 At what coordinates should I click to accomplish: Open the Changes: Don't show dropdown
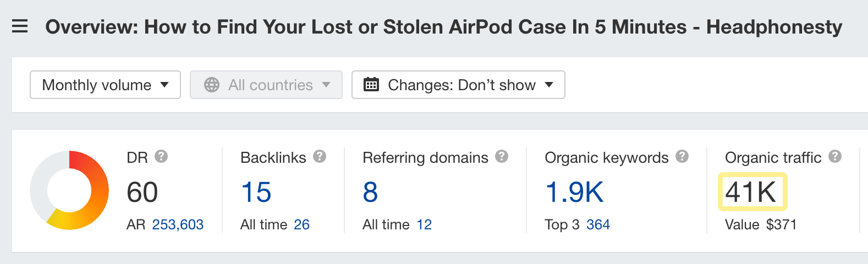[x=458, y=85]
